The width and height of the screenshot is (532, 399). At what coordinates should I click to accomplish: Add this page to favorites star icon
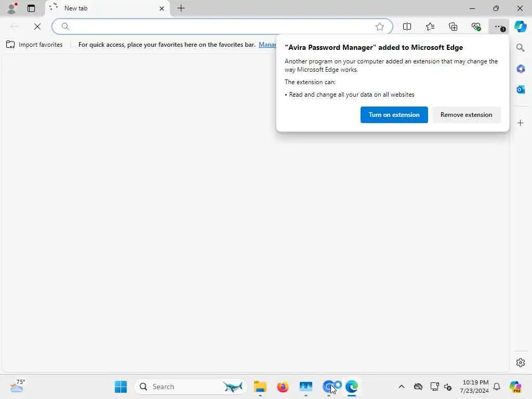[x=380, y=26]
